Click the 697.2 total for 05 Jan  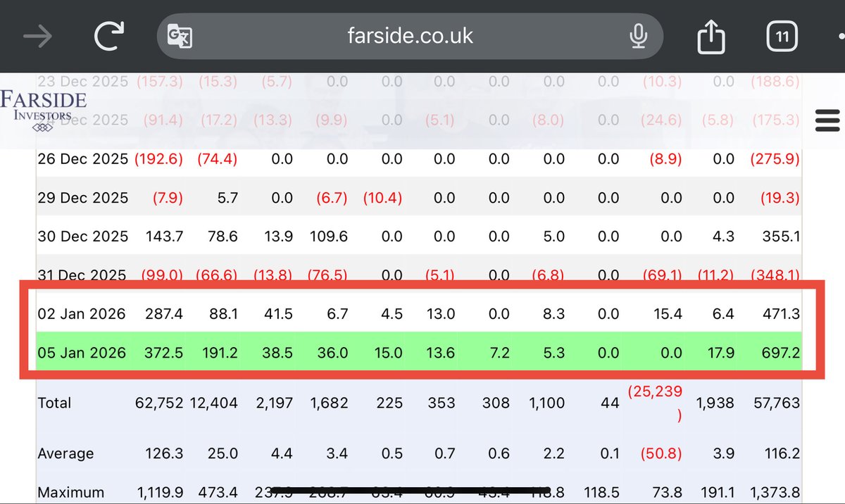click(780, 352)
